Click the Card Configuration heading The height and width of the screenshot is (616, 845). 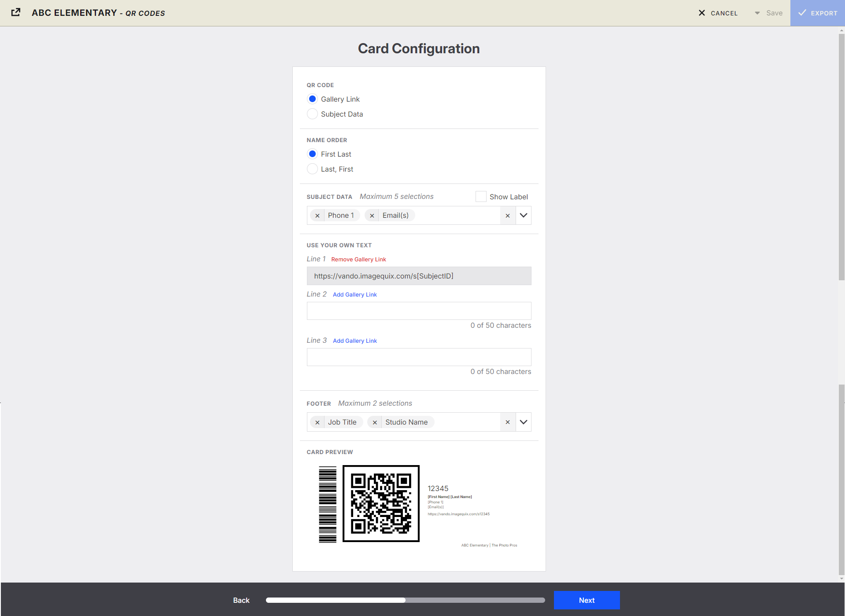click(419, 48)
